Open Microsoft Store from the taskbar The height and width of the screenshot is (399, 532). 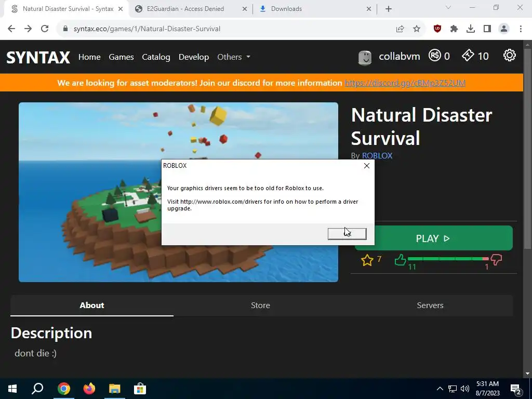click(140, 389)
